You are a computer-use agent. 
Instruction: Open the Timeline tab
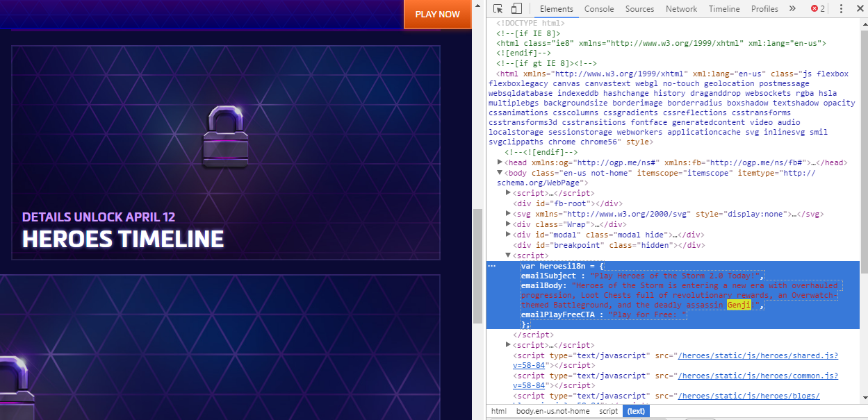(x=724, y=9)
